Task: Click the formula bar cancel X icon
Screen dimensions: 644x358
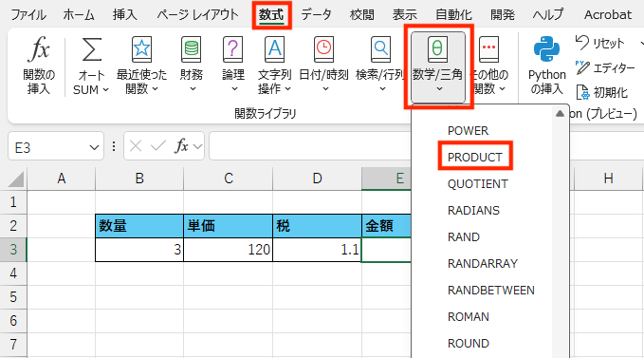Action: [x=136, y=146]
